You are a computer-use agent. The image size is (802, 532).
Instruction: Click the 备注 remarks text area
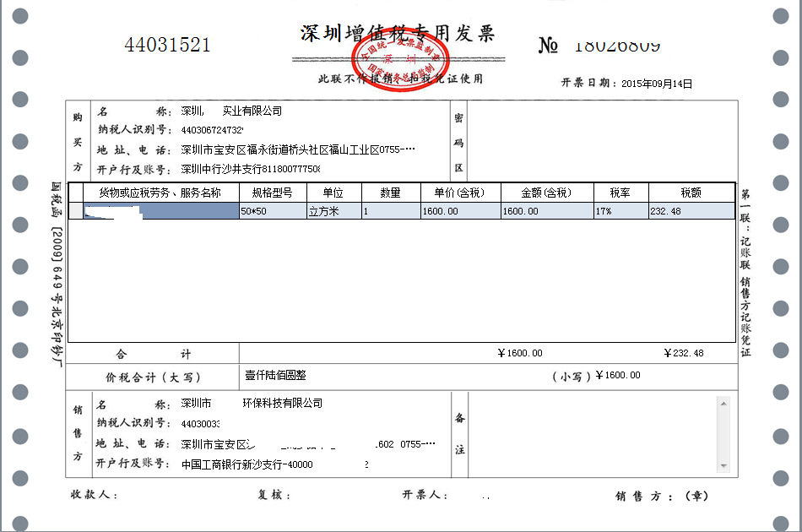[x=593, y=435]
